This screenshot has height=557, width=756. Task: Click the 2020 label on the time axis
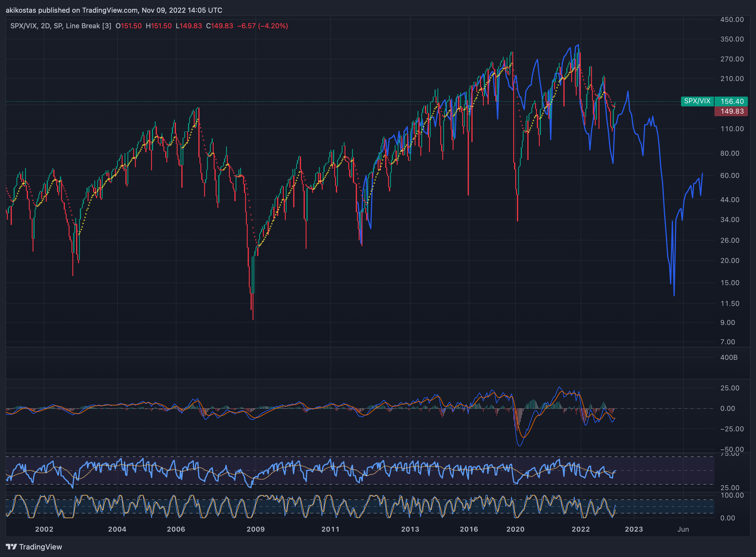click(516, 529)
